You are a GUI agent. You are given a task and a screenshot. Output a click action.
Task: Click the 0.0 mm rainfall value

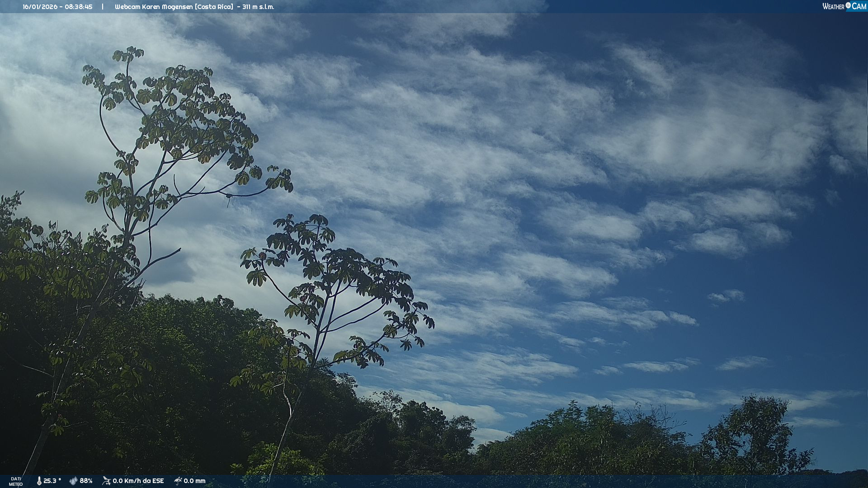pyautogui.click(x=194, y=481)
